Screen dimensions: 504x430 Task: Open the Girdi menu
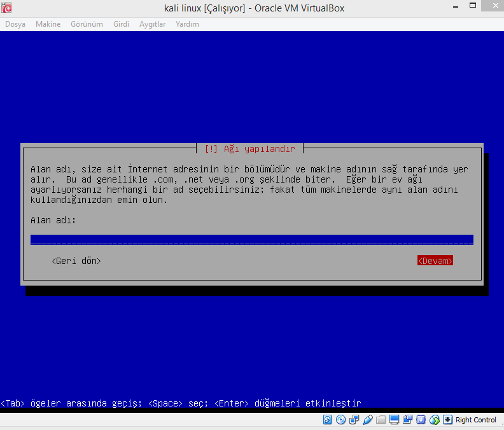(121, 24)
